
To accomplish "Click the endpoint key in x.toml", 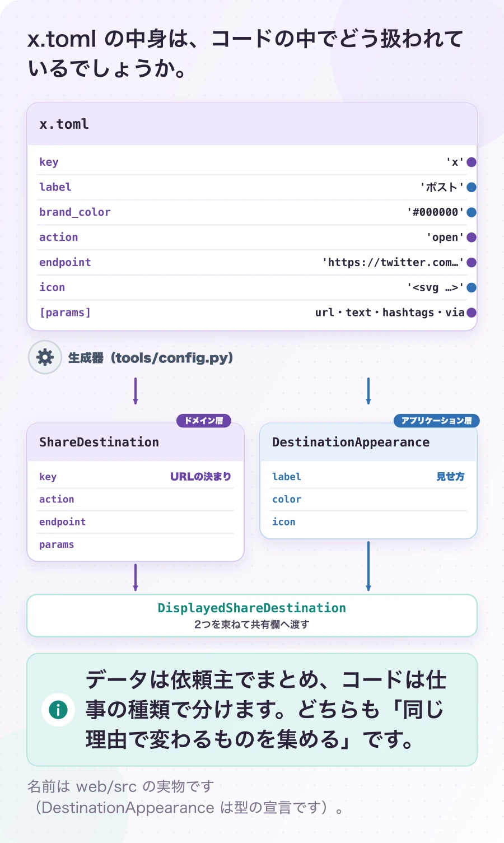I will (x=65, y=262).
